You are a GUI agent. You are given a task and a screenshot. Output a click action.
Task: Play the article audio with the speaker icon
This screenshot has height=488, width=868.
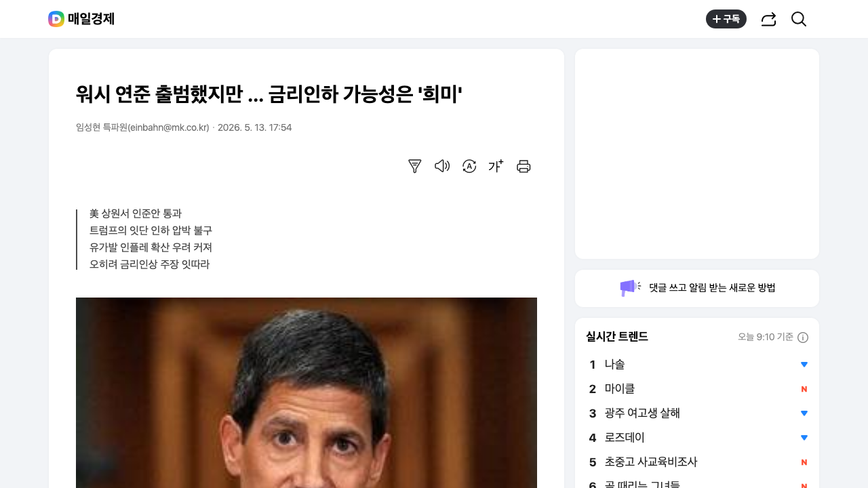[x=442, y=166]
